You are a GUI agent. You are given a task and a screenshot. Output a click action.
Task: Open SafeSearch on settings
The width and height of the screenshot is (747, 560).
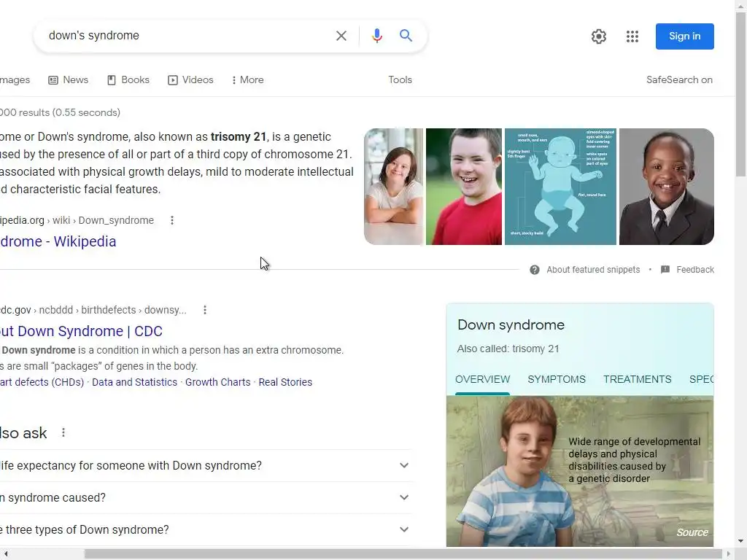(x=679, y=80)
